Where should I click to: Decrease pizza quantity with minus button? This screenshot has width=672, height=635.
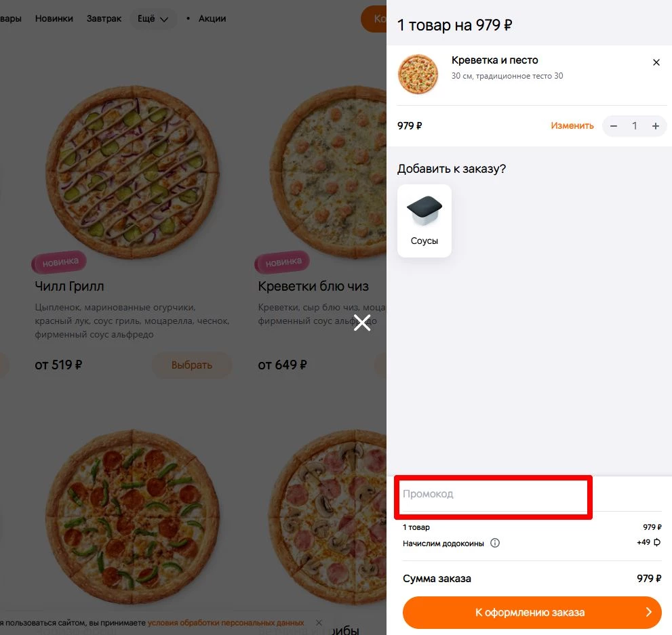(x=614, y=126)
